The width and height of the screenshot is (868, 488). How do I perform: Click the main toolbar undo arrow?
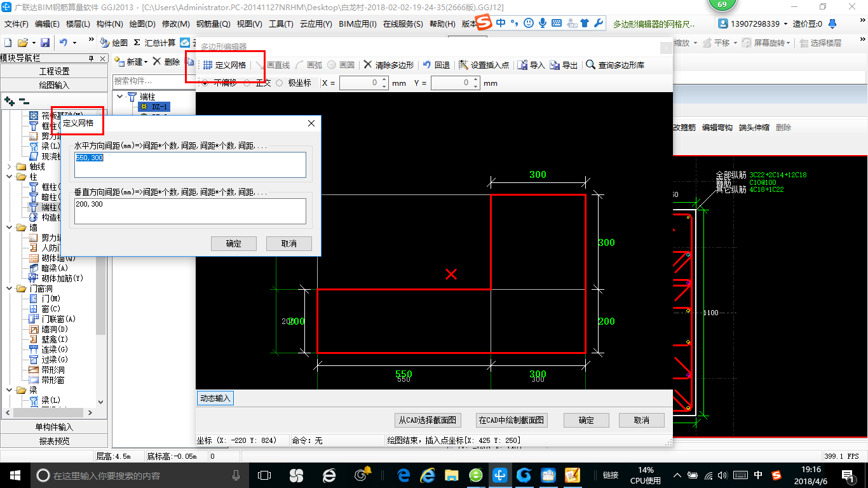click(64, 43)
